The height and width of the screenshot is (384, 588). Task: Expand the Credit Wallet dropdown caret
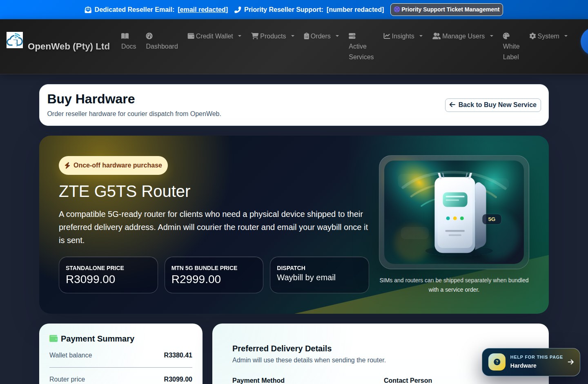point(240,36)
